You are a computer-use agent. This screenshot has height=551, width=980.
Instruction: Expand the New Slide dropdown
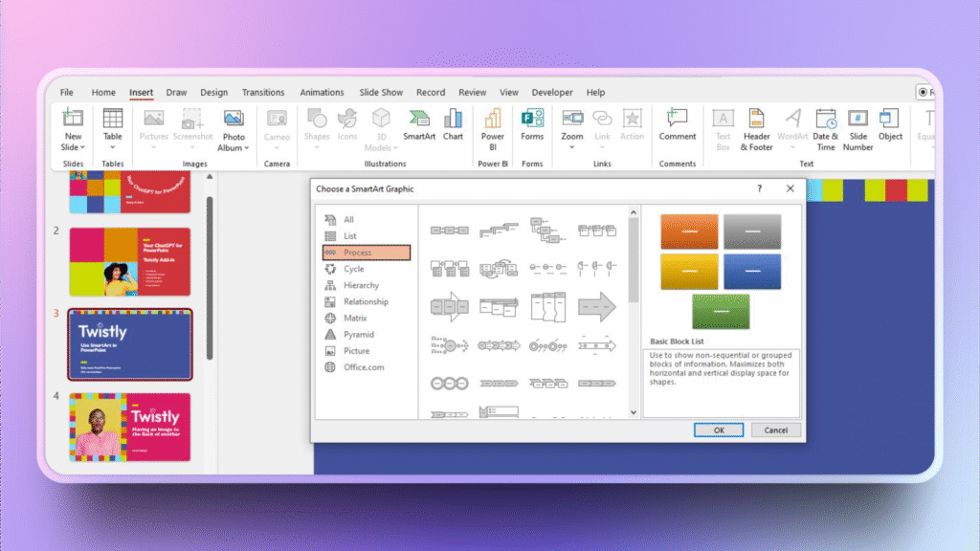tap(73, 147)
